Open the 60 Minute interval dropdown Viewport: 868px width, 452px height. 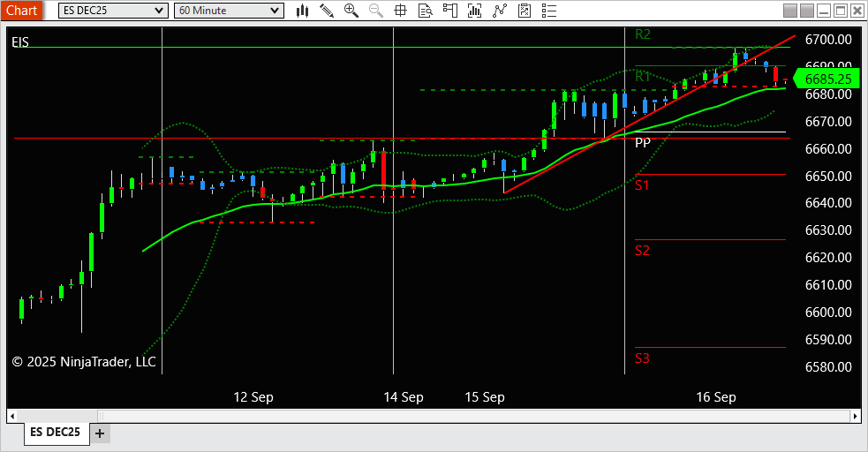coord(229,11)
